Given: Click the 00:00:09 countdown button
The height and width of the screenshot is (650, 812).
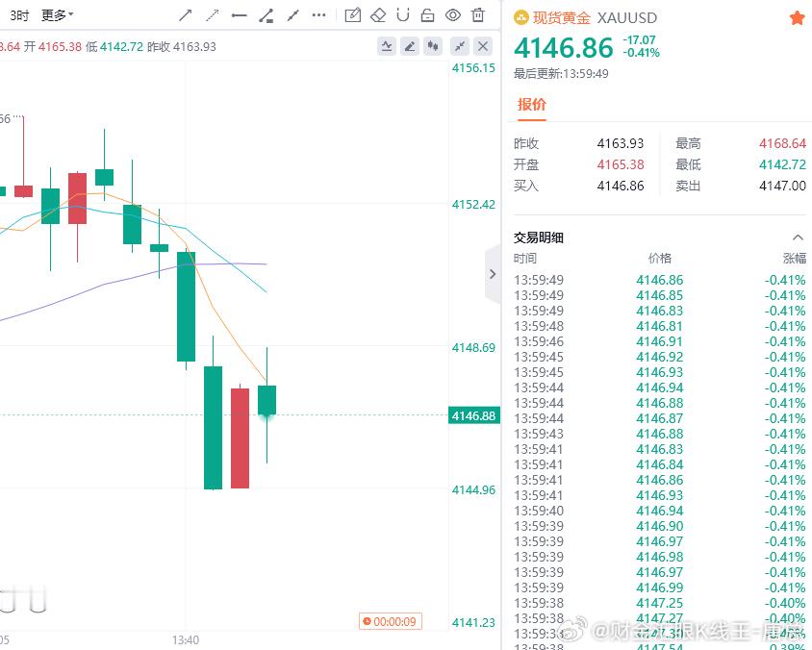Looking at the screenshot, I should [391, 621].
